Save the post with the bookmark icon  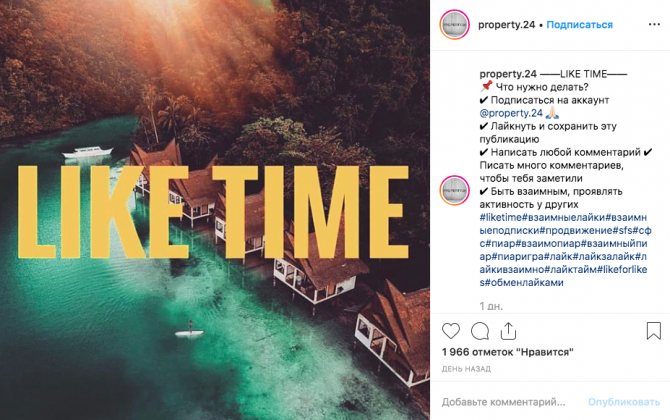point(654,331)
